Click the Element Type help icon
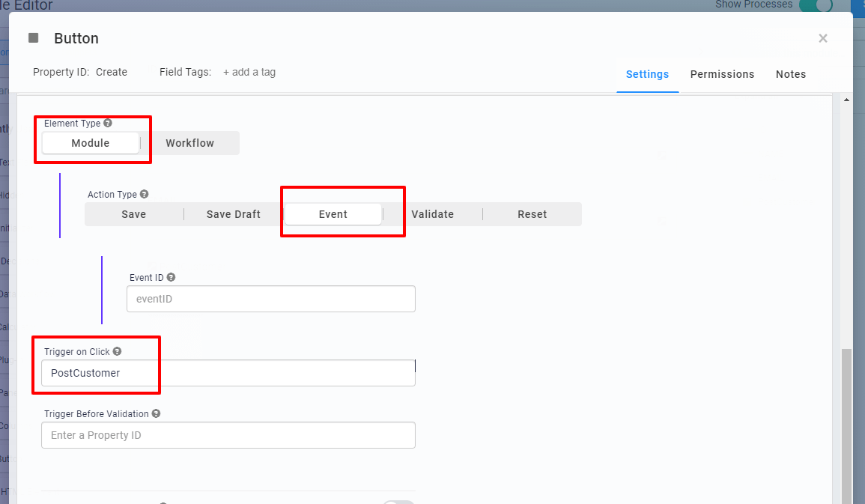The width and height of the screenshot is (865, 504). pos(108,123)
